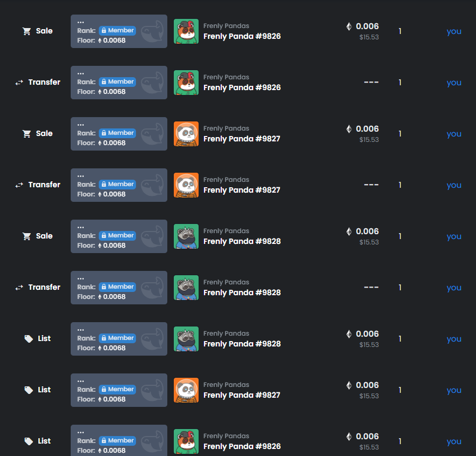
Task: Open the three-dot menu in Sale row of Panda #9828
Action: coord(80,228)
